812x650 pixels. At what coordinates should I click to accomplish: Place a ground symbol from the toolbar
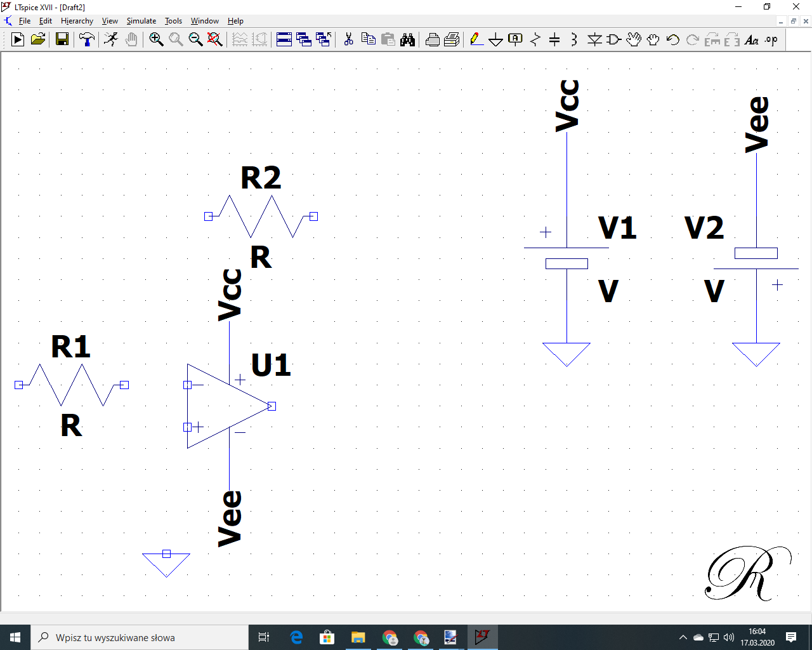[495, 39]
